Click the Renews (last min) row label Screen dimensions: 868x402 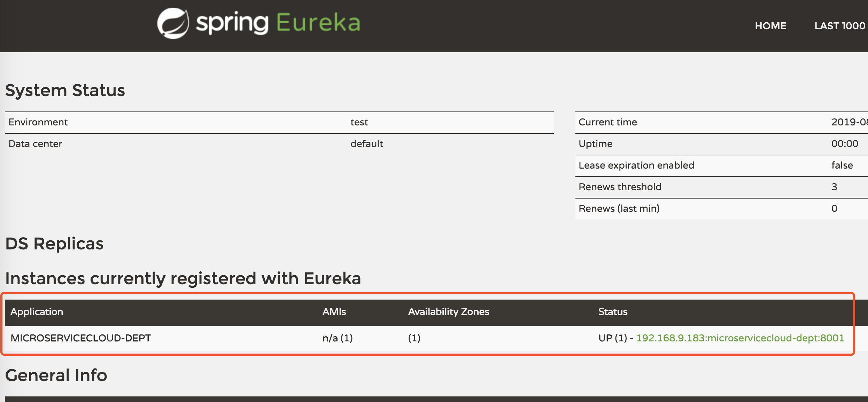619,209
